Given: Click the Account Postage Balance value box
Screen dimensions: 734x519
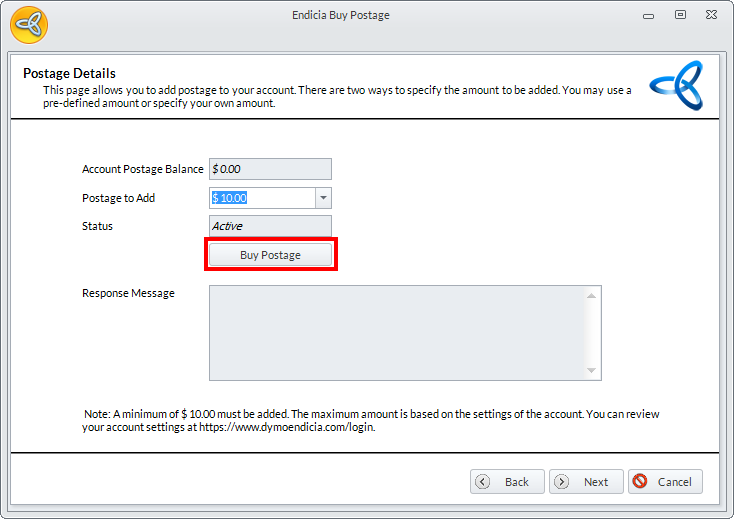Looking at the screenshot, I should pos(270,170).
